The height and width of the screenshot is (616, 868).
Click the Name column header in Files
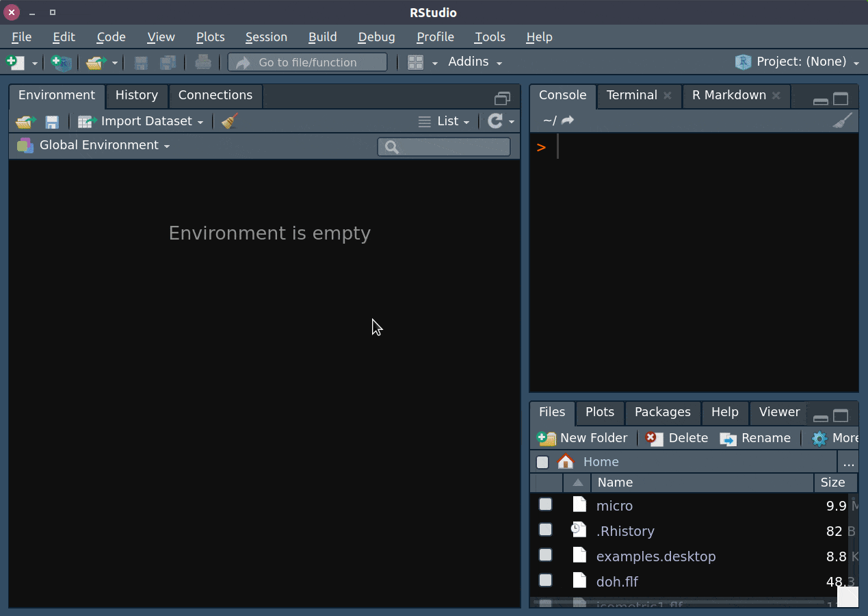pos(702,483)
